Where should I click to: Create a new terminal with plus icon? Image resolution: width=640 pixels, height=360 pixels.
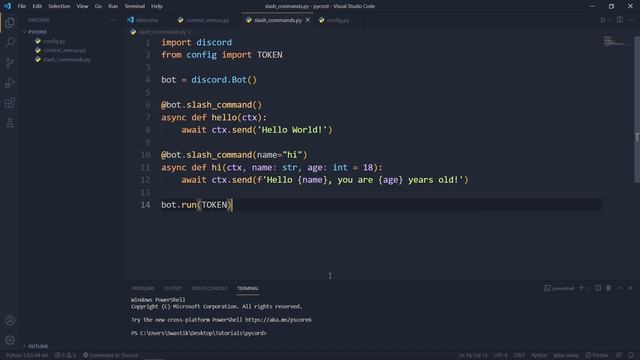click(x=581, y=288)
